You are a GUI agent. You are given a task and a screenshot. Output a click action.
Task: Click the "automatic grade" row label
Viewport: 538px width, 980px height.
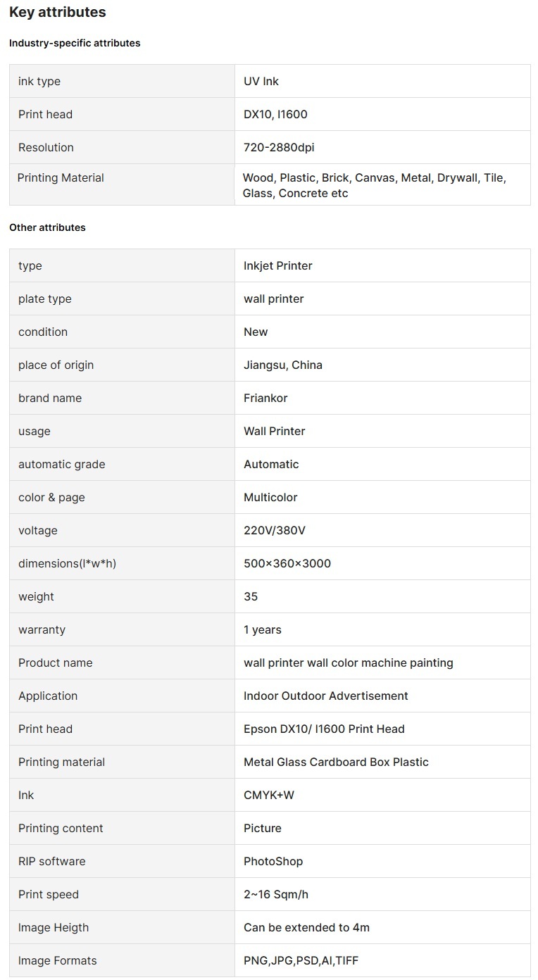tap(62, 464)
